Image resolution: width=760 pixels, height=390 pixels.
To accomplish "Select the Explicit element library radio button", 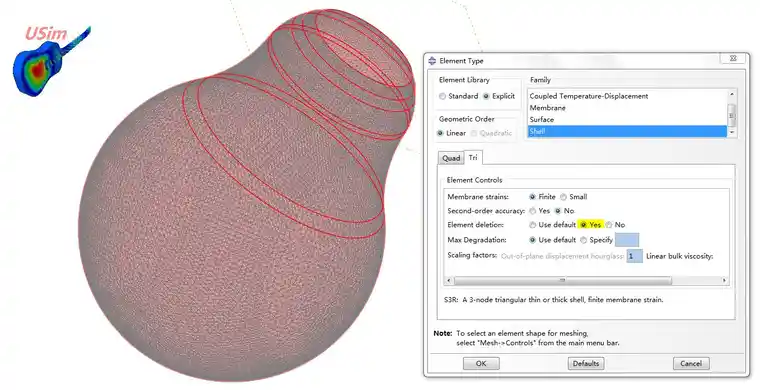I will (486, 96).
